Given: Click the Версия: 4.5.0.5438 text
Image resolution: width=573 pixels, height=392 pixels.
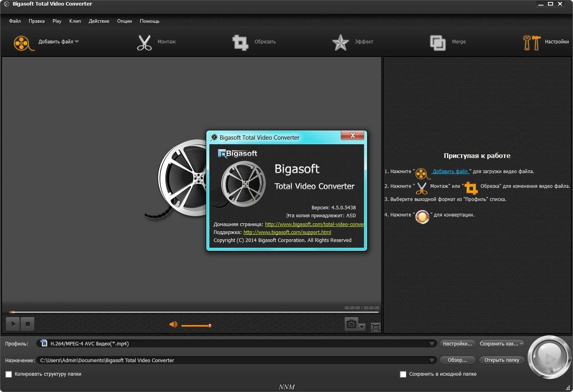Looking at the screenshot, I should [x=334, y=207].
